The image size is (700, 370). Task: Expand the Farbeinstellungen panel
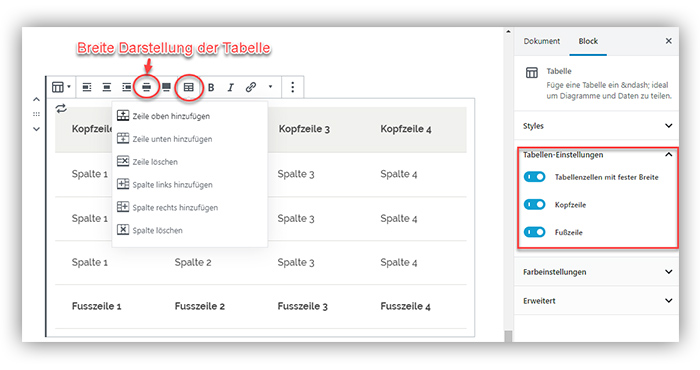click(x=597, y=272)
